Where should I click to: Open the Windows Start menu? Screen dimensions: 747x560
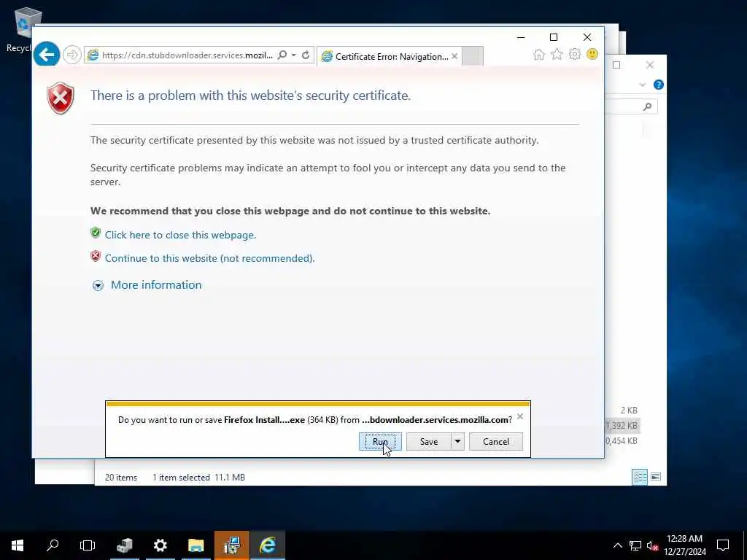pyautogui.click(x=18, y=545)
